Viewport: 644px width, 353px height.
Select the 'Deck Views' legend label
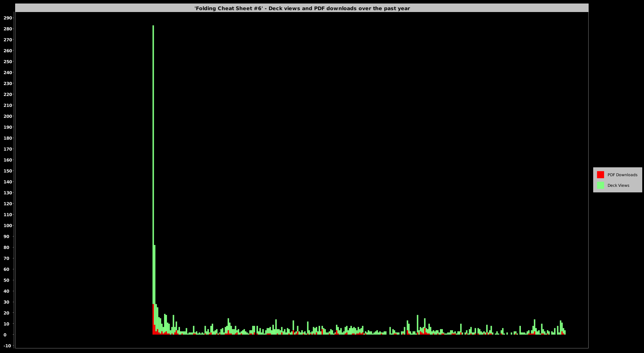tap(618, 185)
